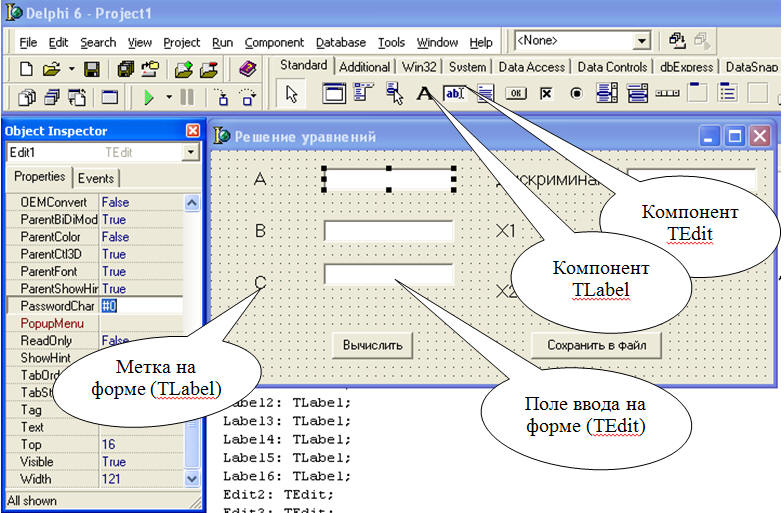Expand the Edit1 object selector dropdown
Screen dimensions: 784x513
coord(191,152)
